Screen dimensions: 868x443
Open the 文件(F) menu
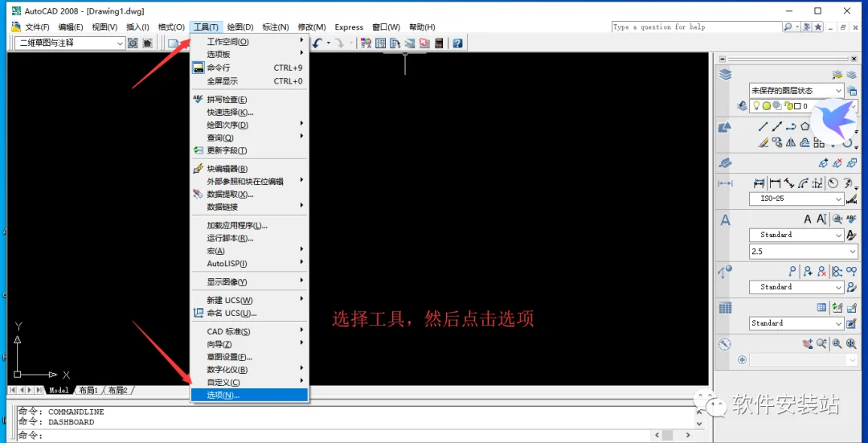pos(37,27)
